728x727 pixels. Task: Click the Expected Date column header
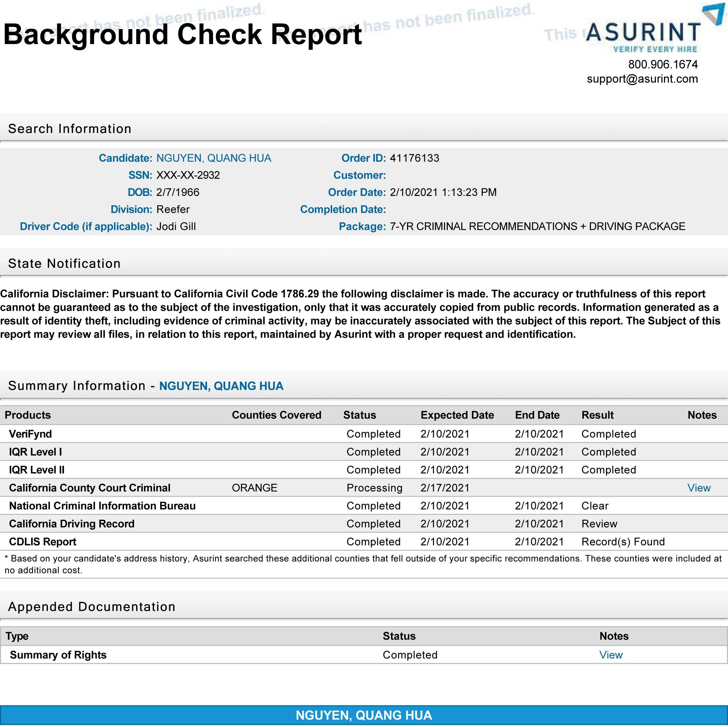[x=457, y=415]
